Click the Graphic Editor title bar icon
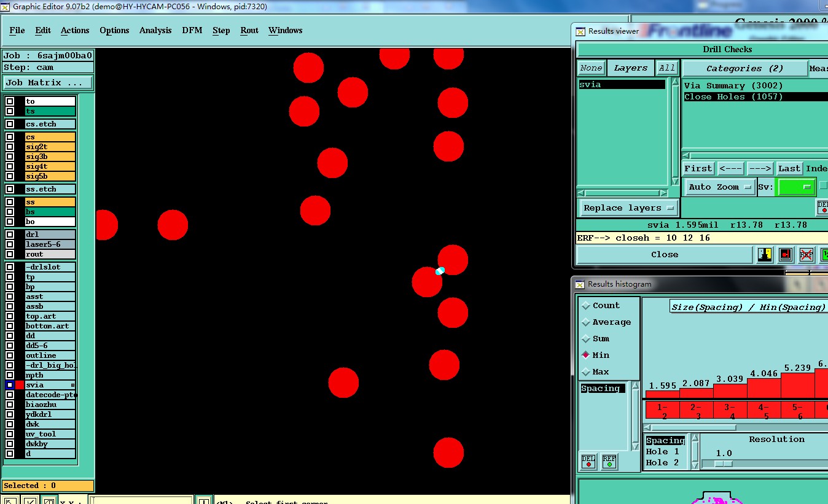 pos(6,6)
